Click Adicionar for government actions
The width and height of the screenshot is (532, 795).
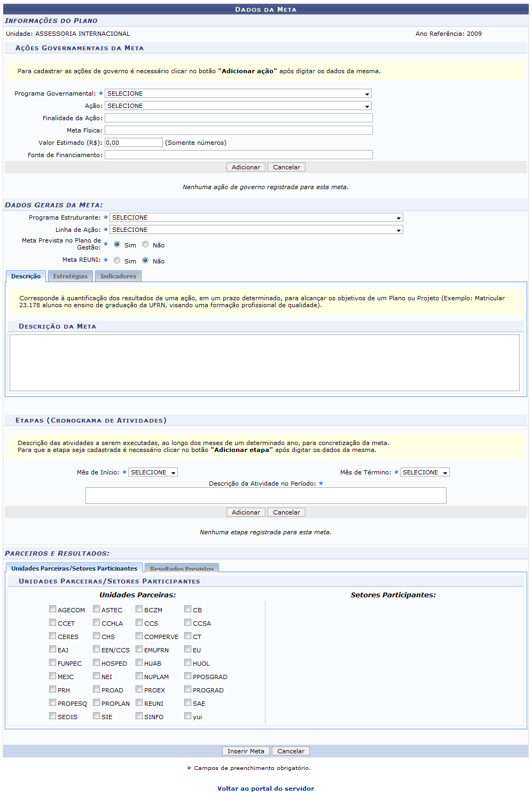coord(246,167)
